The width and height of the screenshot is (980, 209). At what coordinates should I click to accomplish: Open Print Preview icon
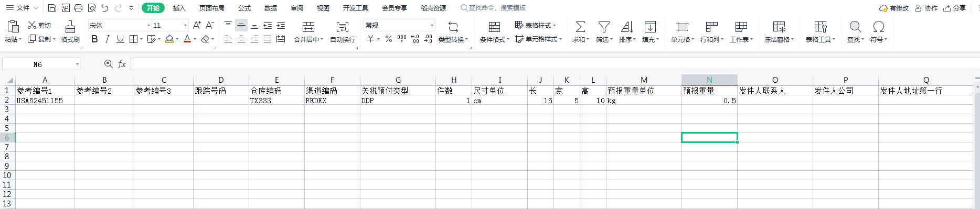click(x=92, y=8)
